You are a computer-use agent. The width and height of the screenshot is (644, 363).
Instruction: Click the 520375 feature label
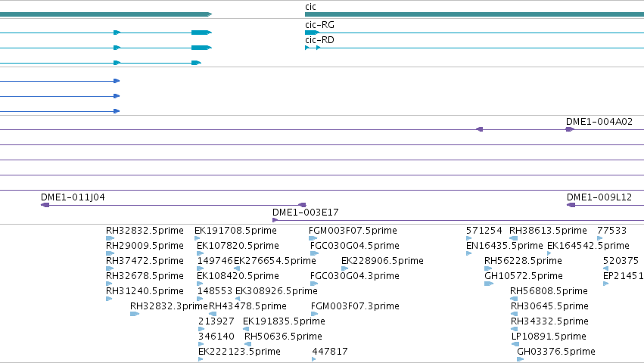(x=621, y=261)
